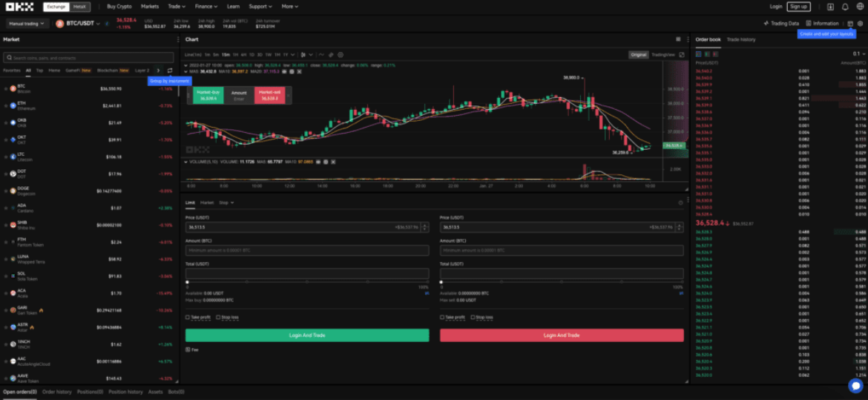Expand the chart to fullscreen
Viewport: 868px width, 400px height.
pyautogui.click(x=682, y=55)
